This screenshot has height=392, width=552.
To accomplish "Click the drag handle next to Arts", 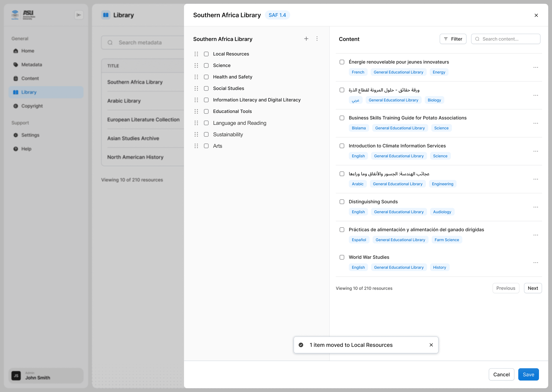I will [196, 146].
